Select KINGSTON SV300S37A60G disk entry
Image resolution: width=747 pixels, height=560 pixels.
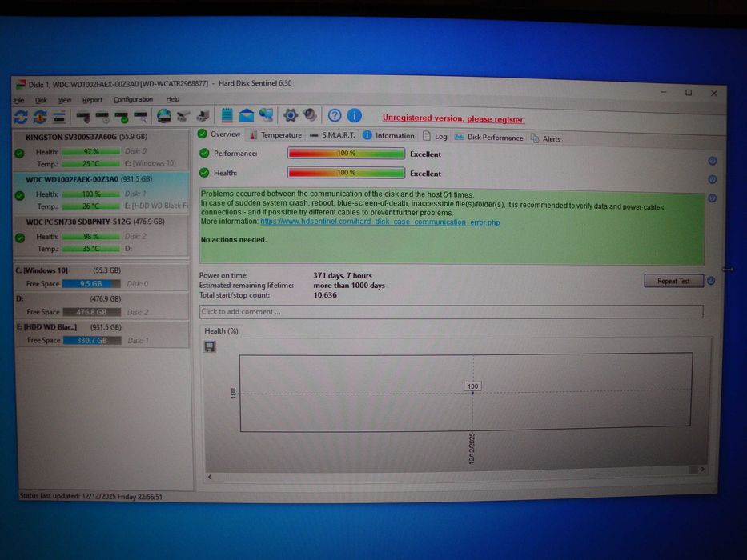101,150
